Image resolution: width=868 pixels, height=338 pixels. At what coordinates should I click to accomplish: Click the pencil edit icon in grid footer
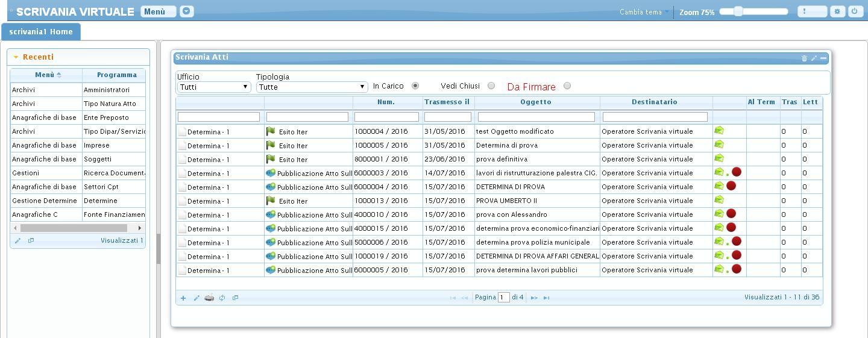click(197, 298)
